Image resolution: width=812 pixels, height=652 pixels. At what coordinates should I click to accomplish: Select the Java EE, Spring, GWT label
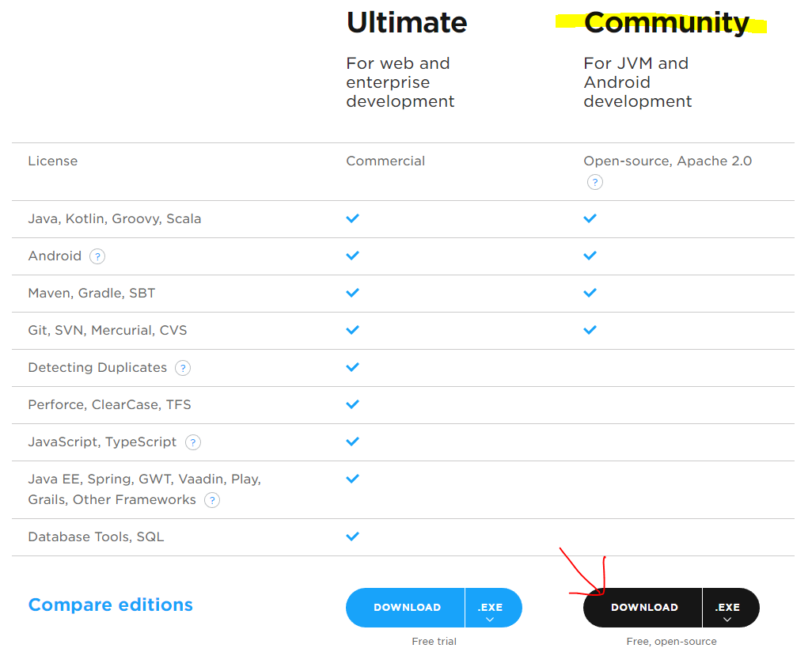tap(145, 489)
